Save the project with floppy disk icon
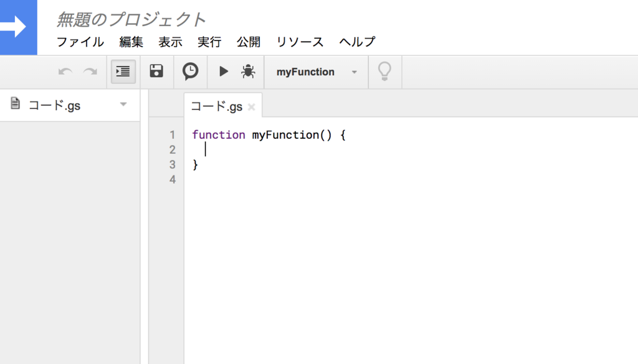The width and height of the screenshot is (638, 364). pos(156,72)
